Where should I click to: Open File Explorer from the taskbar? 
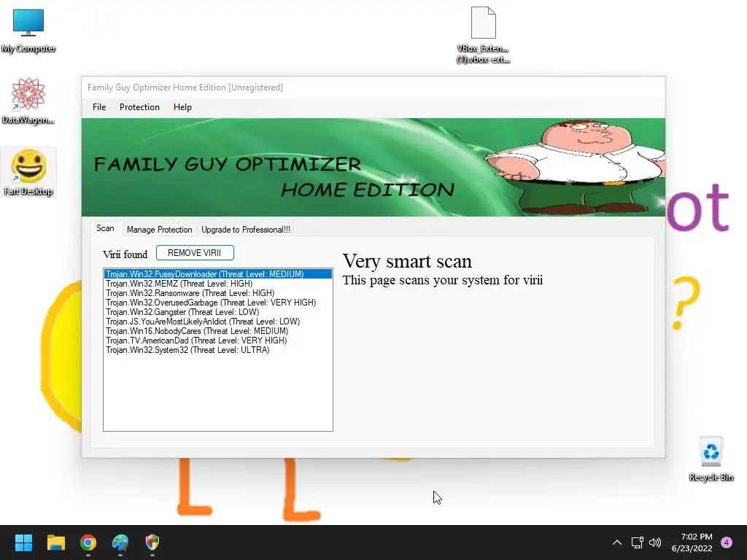55,542
